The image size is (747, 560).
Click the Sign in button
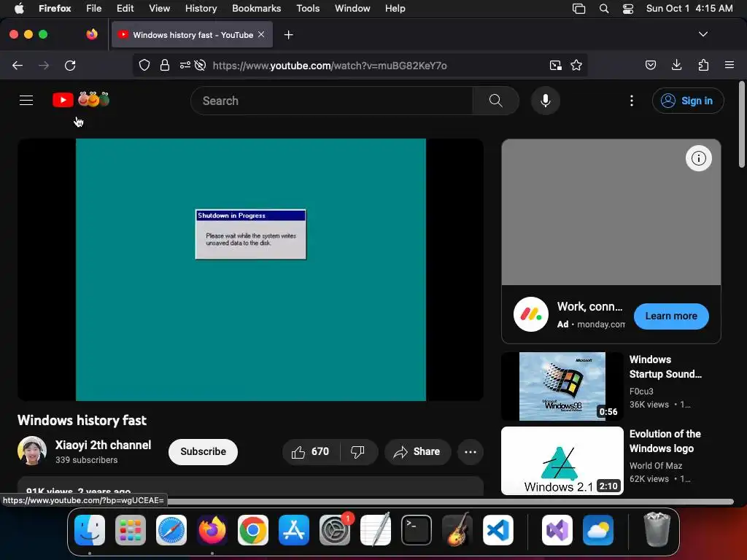(688, 101)
